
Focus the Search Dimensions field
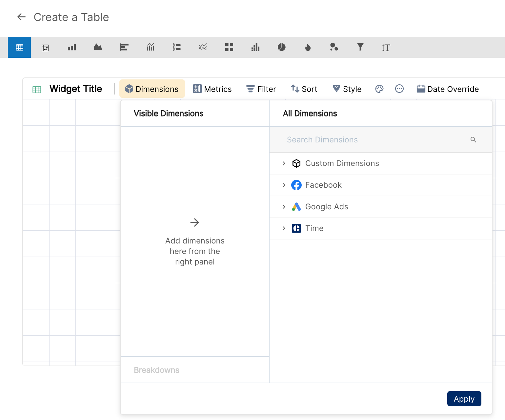[381, 140]
